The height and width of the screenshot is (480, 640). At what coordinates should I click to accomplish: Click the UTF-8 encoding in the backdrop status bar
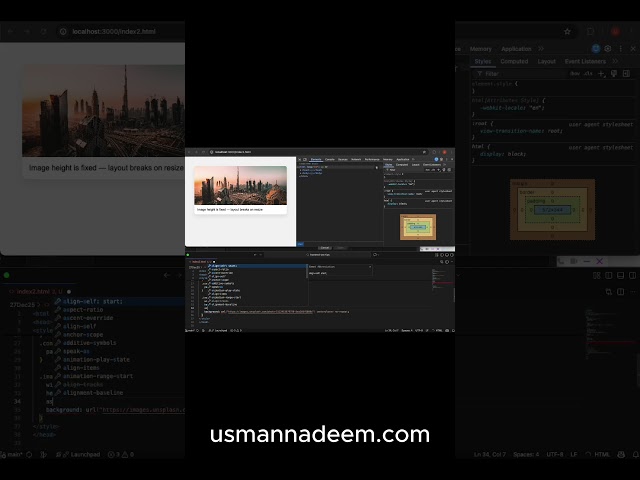tap(555, 454)
